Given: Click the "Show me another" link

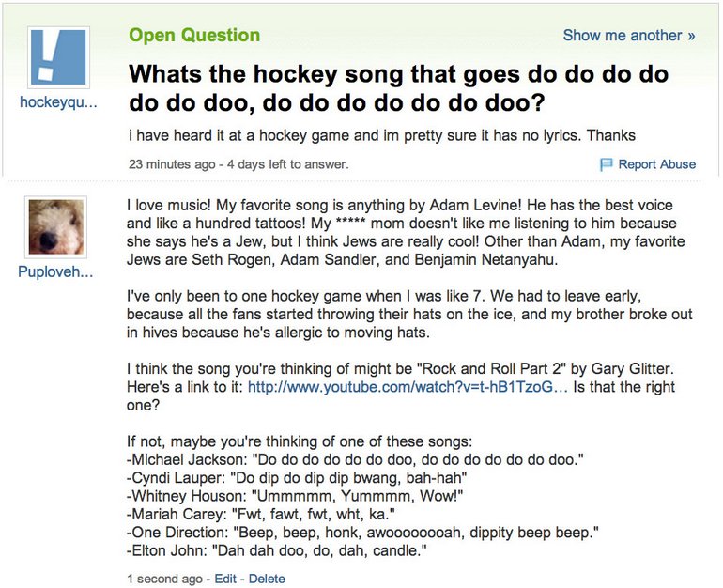Looking at the screenshot, I should [x=629, y=36].
